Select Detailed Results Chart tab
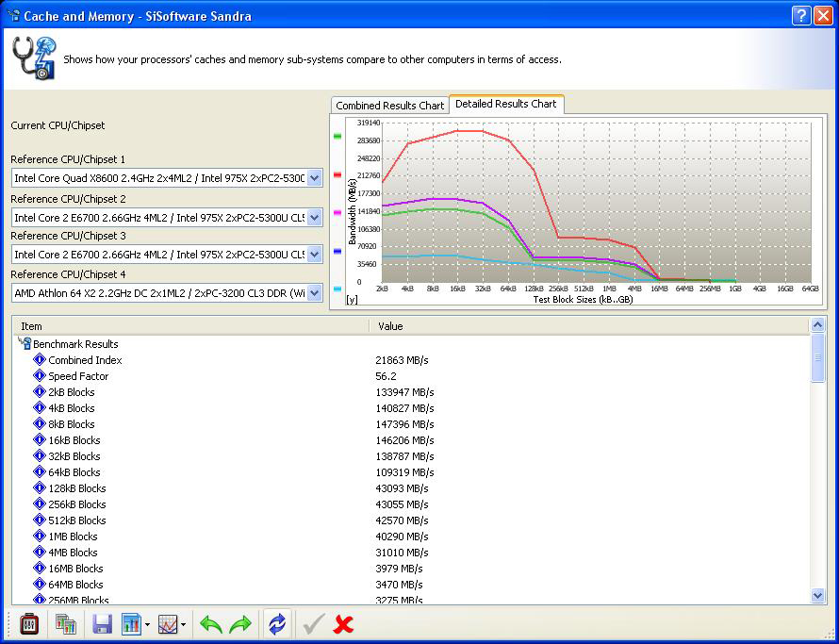 (505, 104)
